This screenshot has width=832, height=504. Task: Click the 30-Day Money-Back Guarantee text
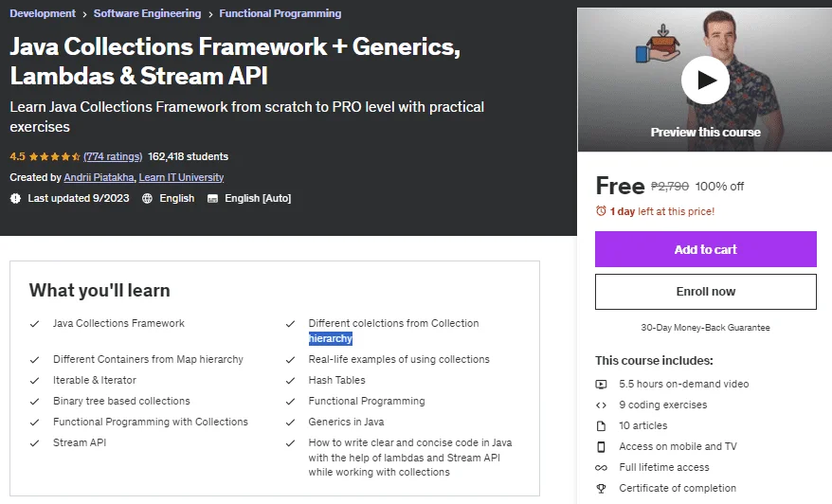pos(705,328)
